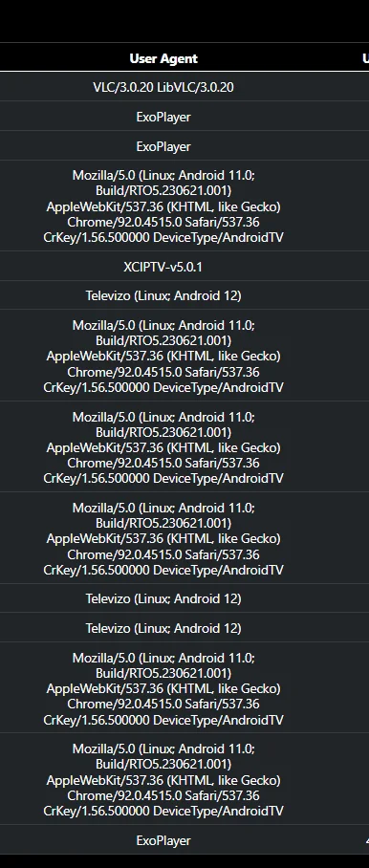The height and width of the screenshot is (868, 369).
Task: Select the last Mozilla/5.0 AndroidTV user agent cell
Action: tap(163, 779)
